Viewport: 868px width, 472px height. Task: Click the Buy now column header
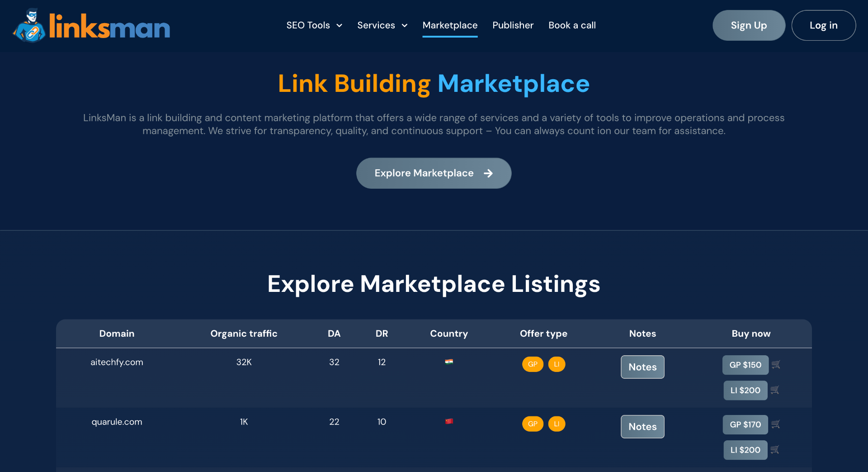tap(751, 334)
